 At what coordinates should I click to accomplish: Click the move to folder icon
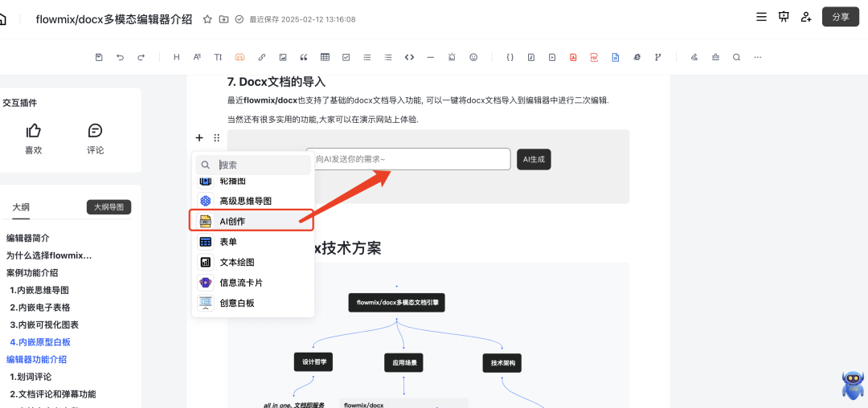pyautogui.click(x=223, y=19)
